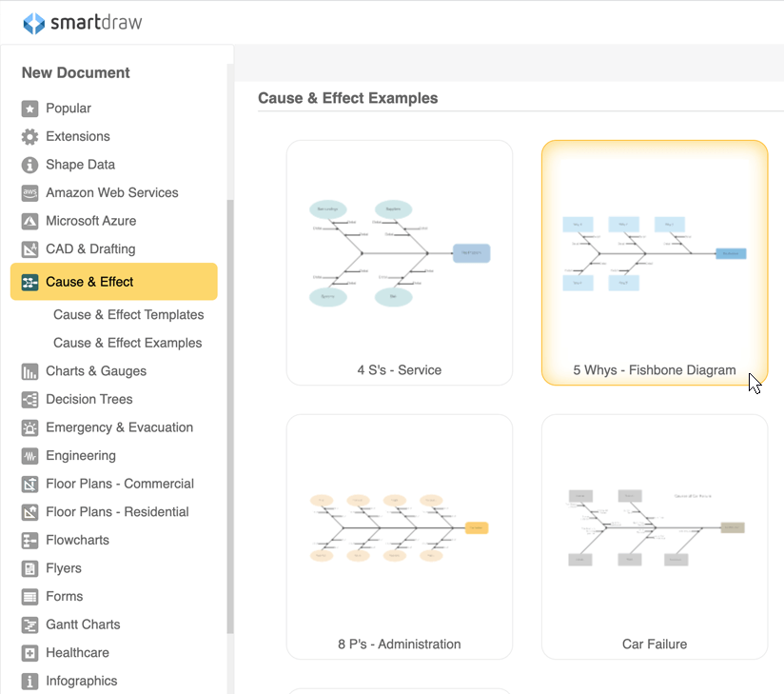The image size is (784, 694).
Task: Select the Gantt Charts category
Action: [x=83, y=625]
